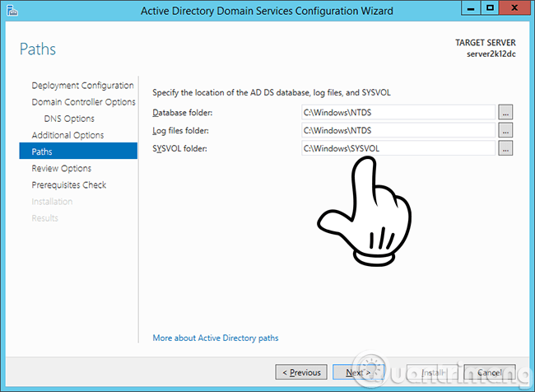This screenshot has height=392, width=535.
Task: Select DNS Options in sidebar
Action: pos(75,119)
